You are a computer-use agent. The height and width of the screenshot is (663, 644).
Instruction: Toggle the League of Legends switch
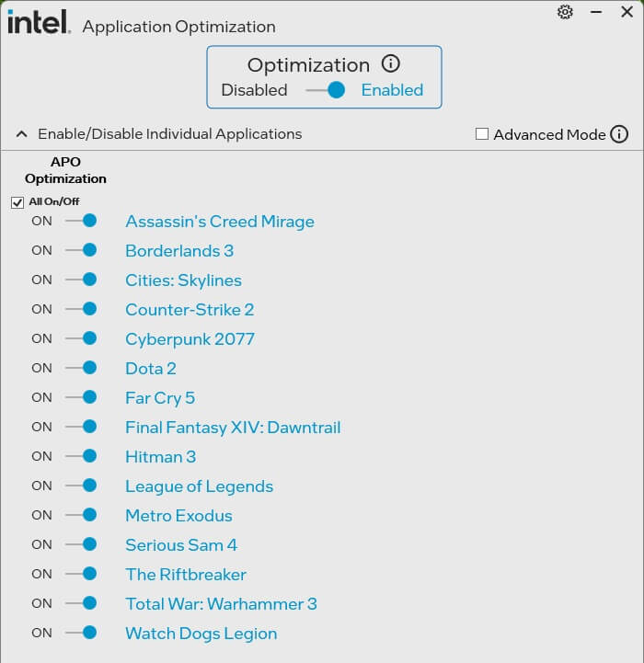(81, 486)
